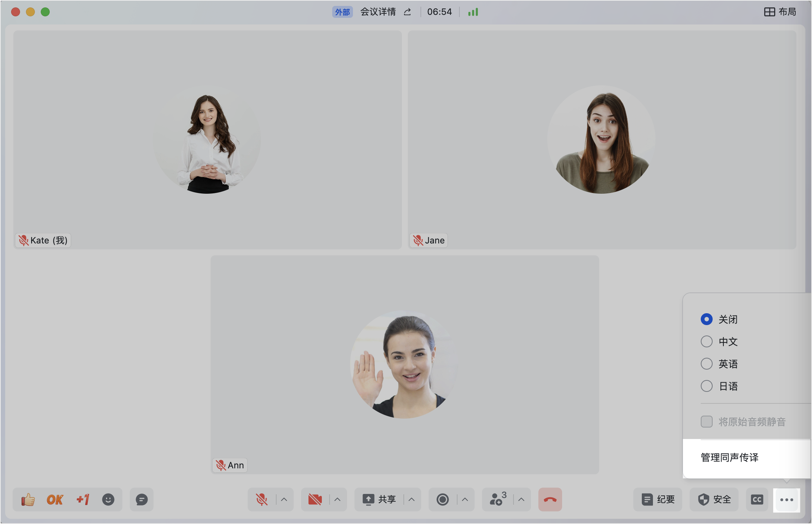
Task: Click Ann name label
Action: click(230, 465)
